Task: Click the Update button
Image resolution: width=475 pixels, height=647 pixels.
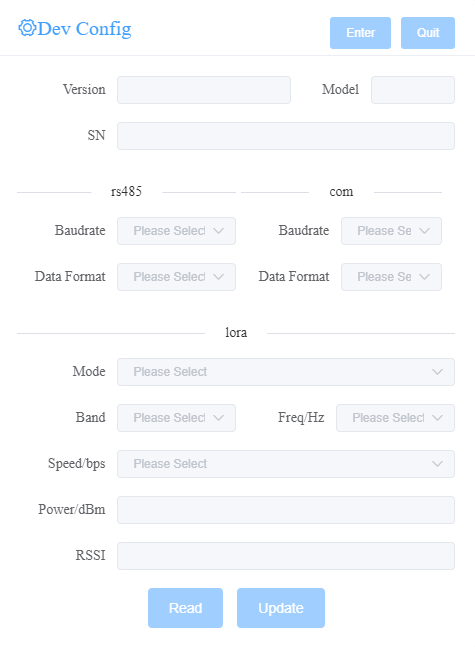Action: 281,608
